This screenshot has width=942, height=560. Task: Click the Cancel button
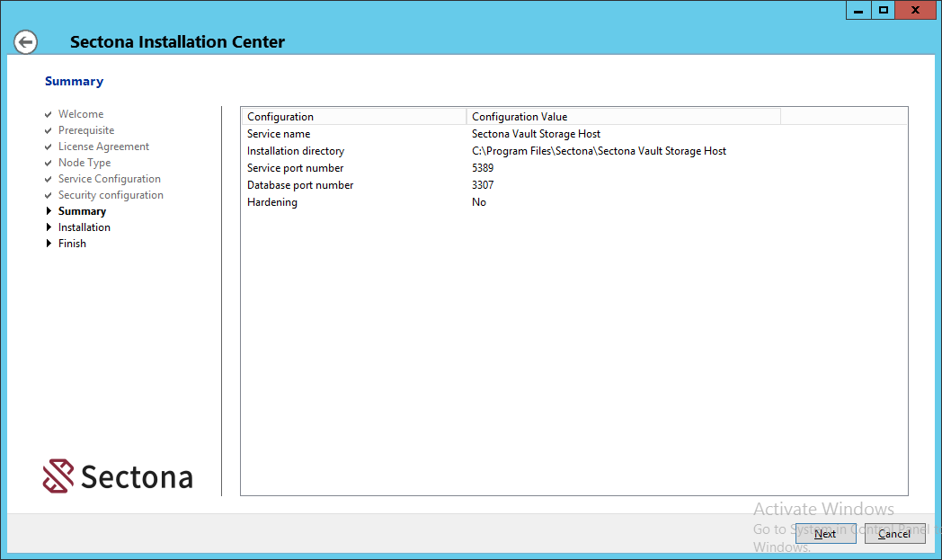894,534
